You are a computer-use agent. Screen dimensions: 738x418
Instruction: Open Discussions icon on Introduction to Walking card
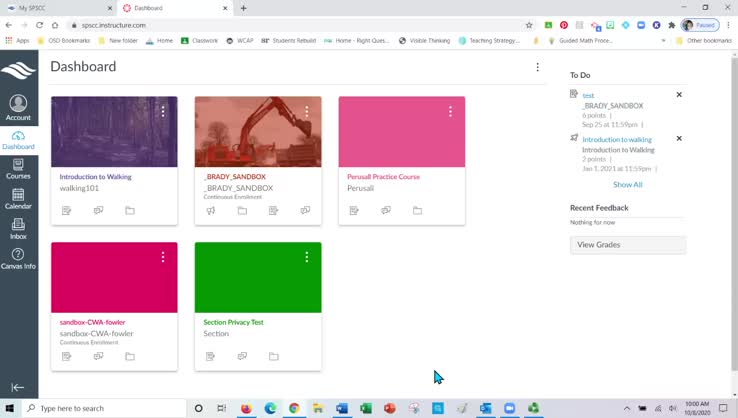98,210
